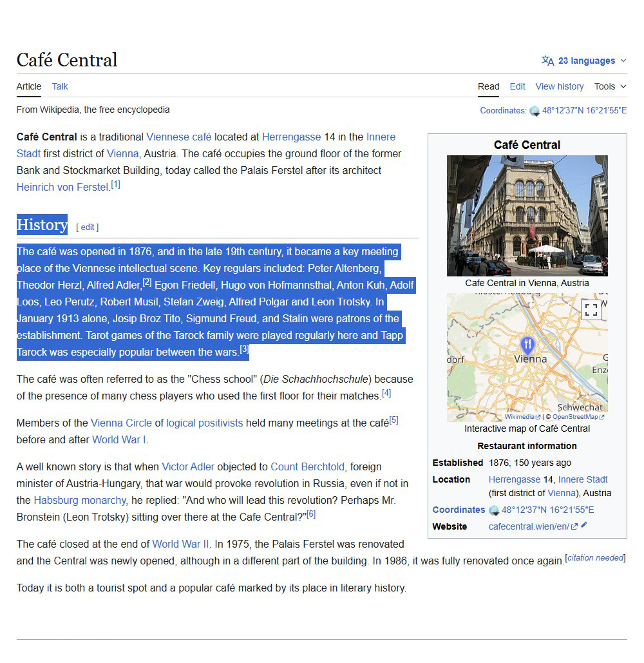Expand the 23 languages dropdown chevron
This screenshot has width=644, height=663.
coord(623,61)
